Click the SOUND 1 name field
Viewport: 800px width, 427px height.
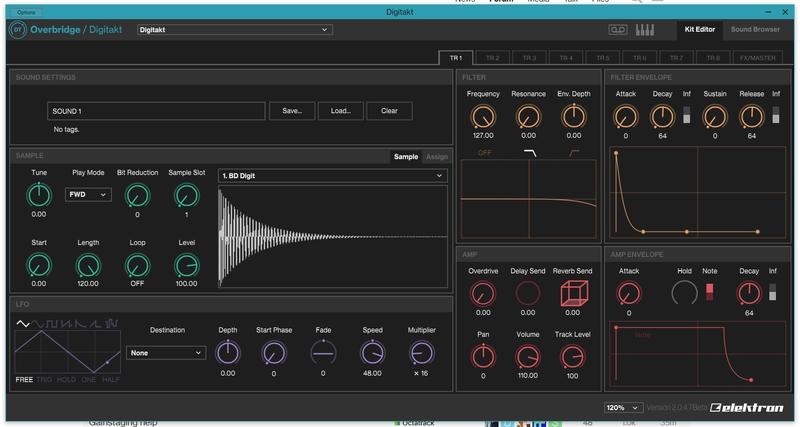coord(156,111)
